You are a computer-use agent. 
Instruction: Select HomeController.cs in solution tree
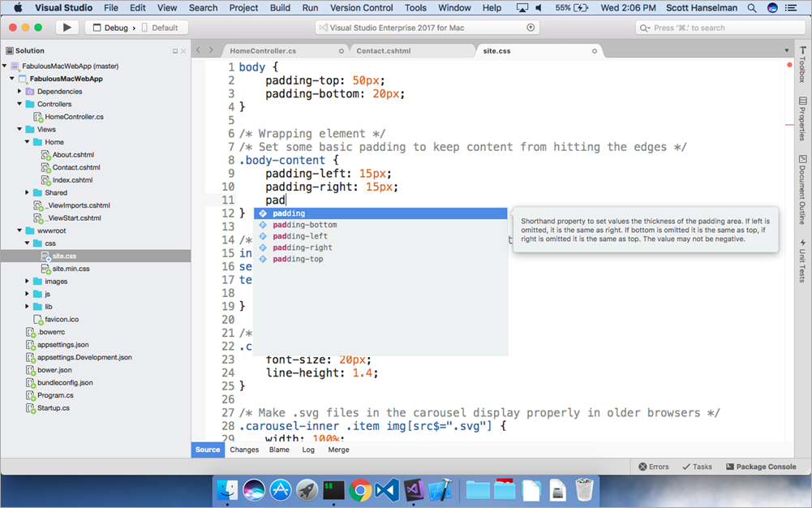(74, 117)
